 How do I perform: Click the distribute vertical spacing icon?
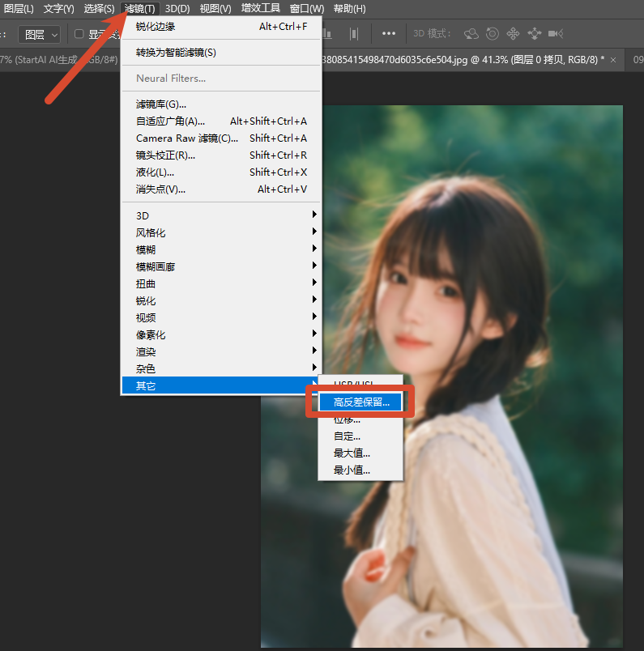coord(353,34)
